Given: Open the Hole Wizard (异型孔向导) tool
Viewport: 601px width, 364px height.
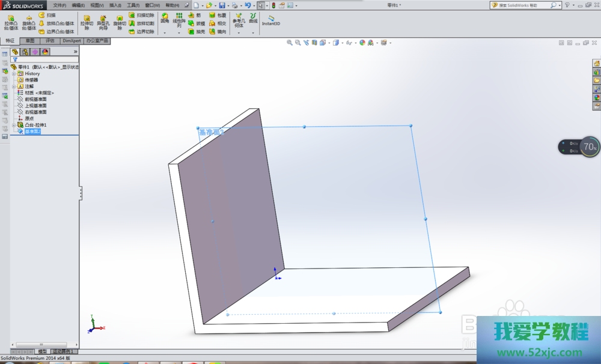Looking at the screenshot, I should [103, 23].
